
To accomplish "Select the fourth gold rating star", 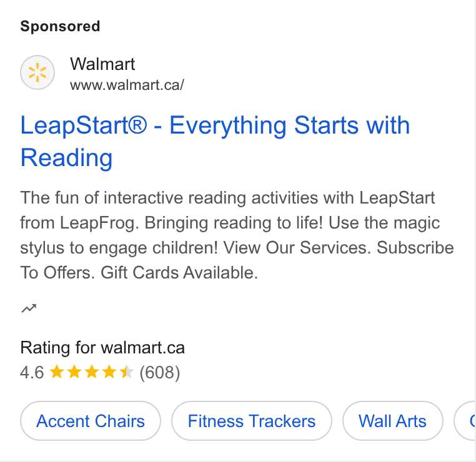I will click(x=109, y=372).
